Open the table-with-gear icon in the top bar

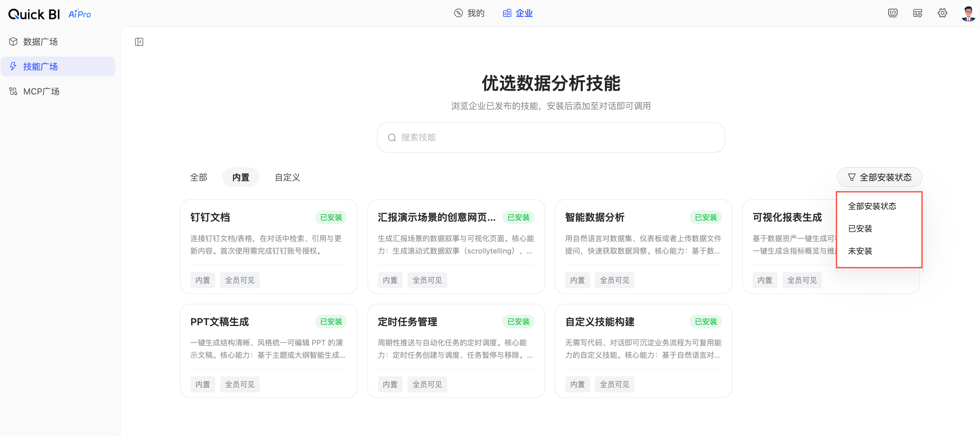pos(917,13)
